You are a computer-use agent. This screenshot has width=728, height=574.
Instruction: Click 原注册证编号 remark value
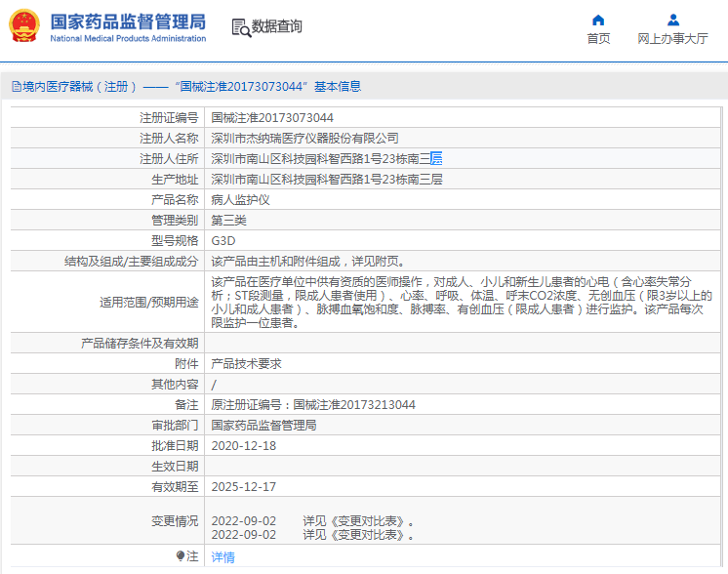click(313, 405)
